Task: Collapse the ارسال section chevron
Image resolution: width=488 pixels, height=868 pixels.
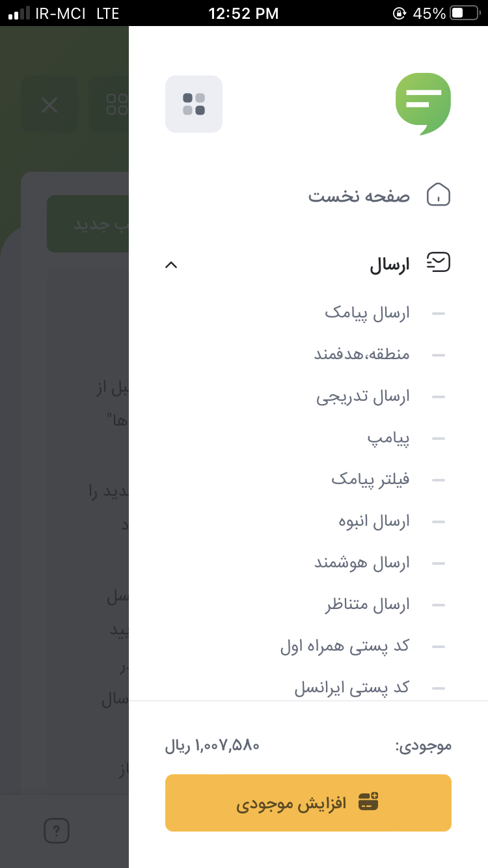Action: pyautogui.click(x=171, y=265)
